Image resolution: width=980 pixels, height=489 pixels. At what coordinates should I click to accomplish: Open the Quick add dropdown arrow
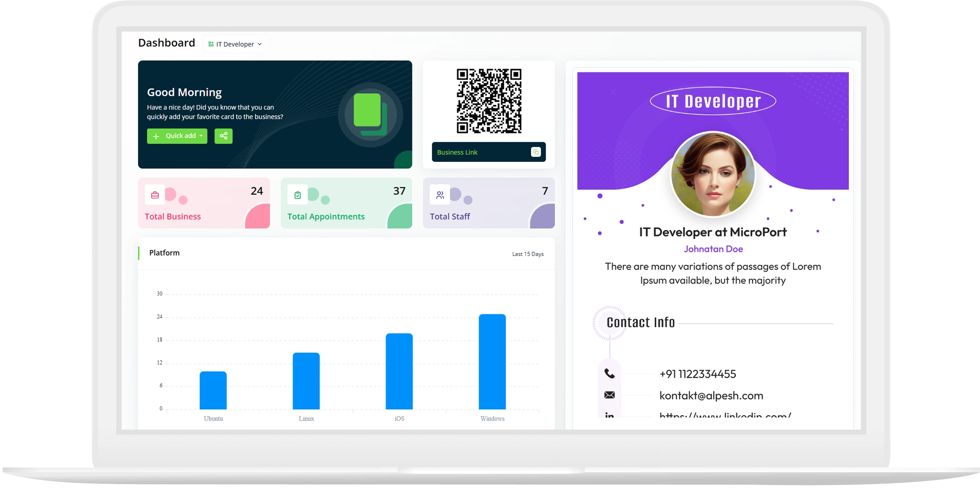(x=202, y=136)
